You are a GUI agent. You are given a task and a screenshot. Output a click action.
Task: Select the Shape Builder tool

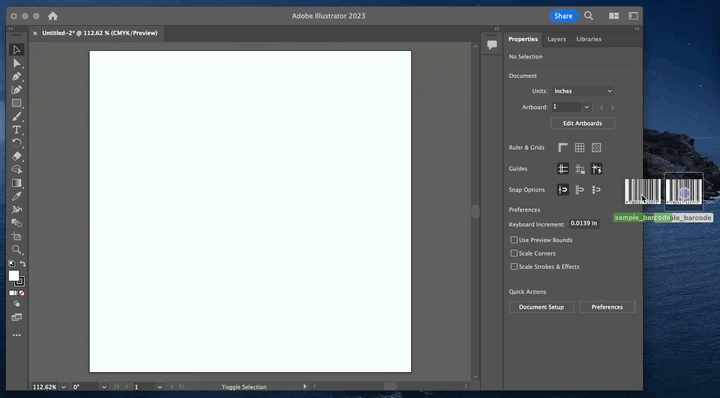point(17,169)
